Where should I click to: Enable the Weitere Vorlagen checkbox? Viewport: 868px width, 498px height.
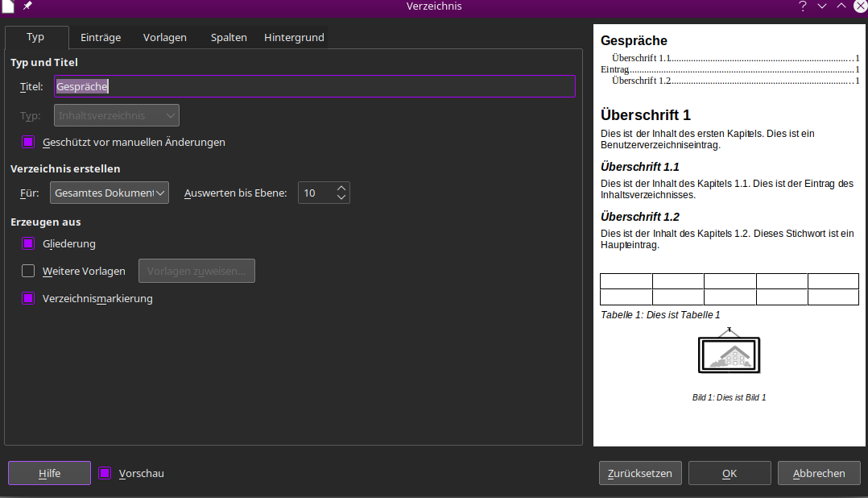28,271
